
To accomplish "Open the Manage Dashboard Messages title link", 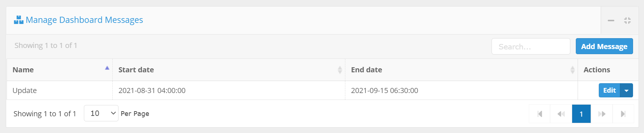I will [x=84, y=20].
